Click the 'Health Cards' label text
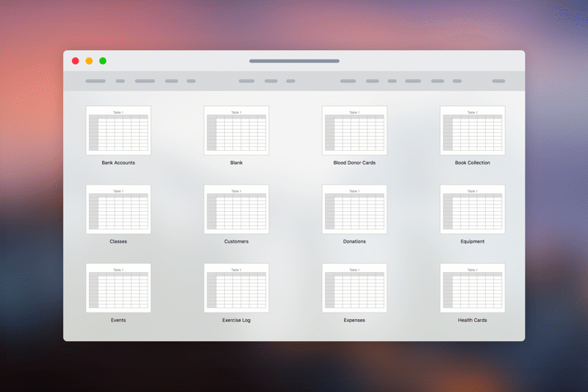Viewport: 588px width, 392px height. (x=473, y=320)
